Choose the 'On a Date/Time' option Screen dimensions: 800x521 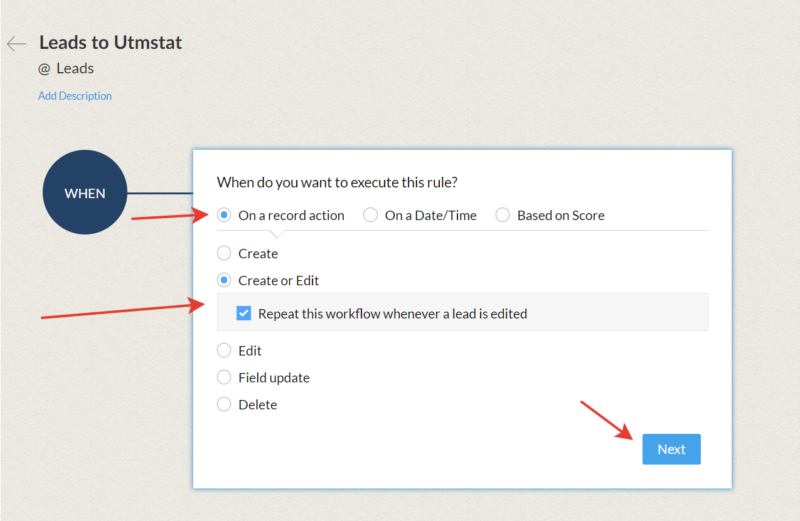371,215
